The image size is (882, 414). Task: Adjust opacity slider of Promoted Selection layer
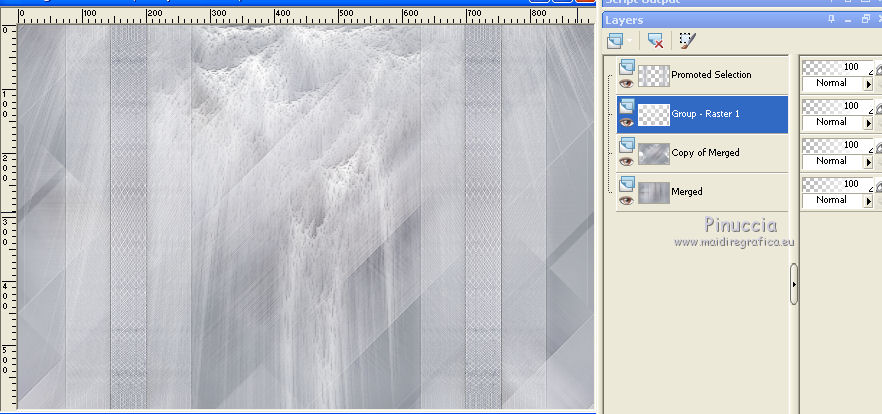[837, 68]
